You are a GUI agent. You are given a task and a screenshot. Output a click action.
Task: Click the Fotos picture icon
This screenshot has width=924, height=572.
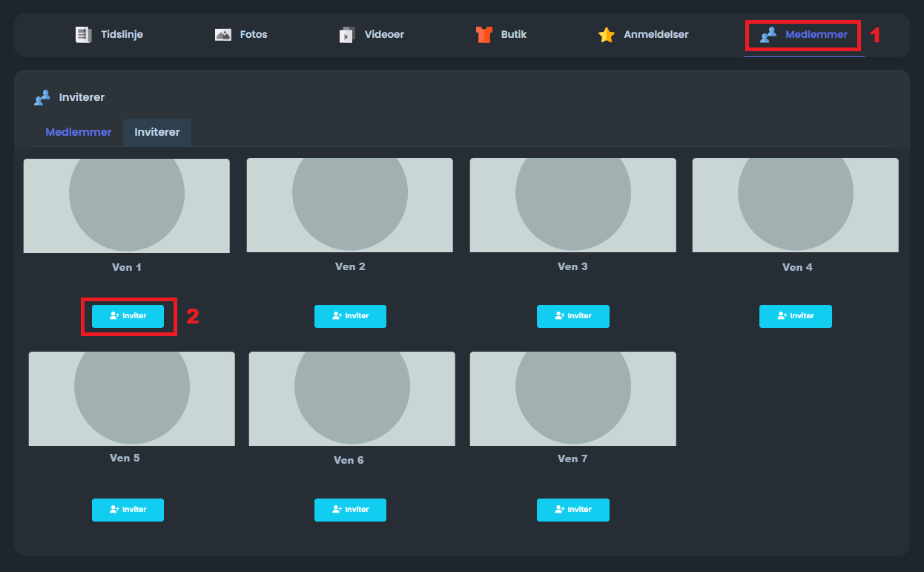pyautogui.click(x=223, y=35)
